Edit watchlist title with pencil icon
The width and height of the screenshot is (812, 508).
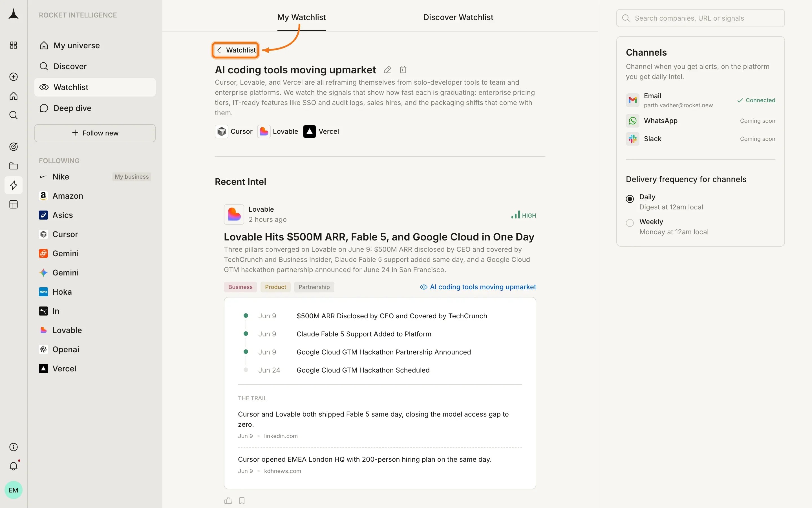click(387, 70)
